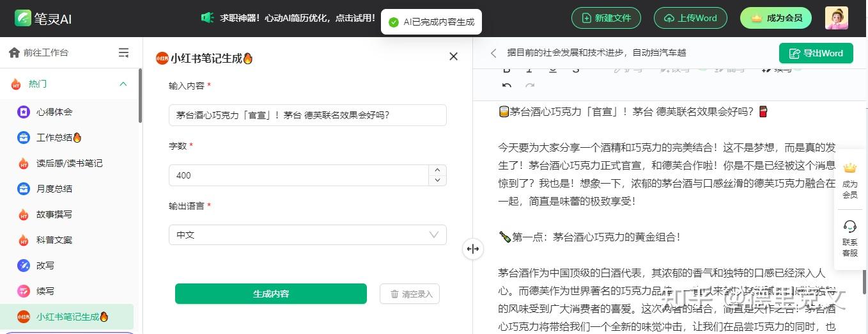Click the top 成为会员 crown button
The width and height of the screenshot is (868, 334).
click(776, 18)
